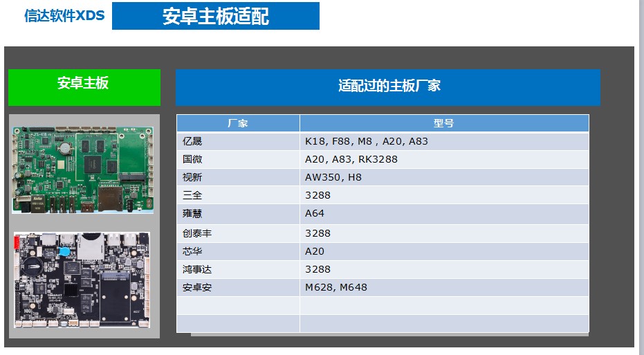Select the cell A20, A83, RK3288

pos(444,159)
